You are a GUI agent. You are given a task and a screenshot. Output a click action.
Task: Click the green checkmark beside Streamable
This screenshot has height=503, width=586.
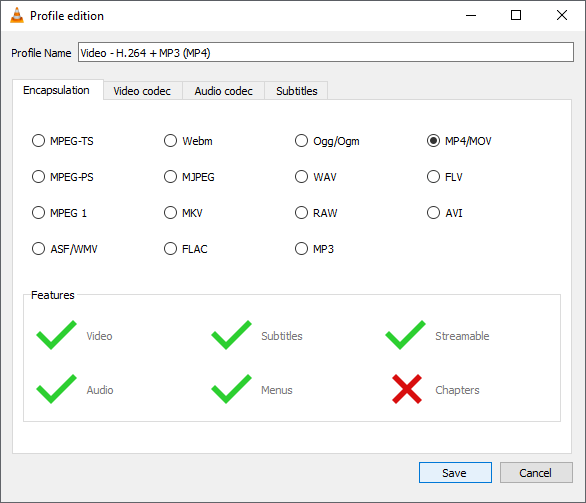click(405, 335)
